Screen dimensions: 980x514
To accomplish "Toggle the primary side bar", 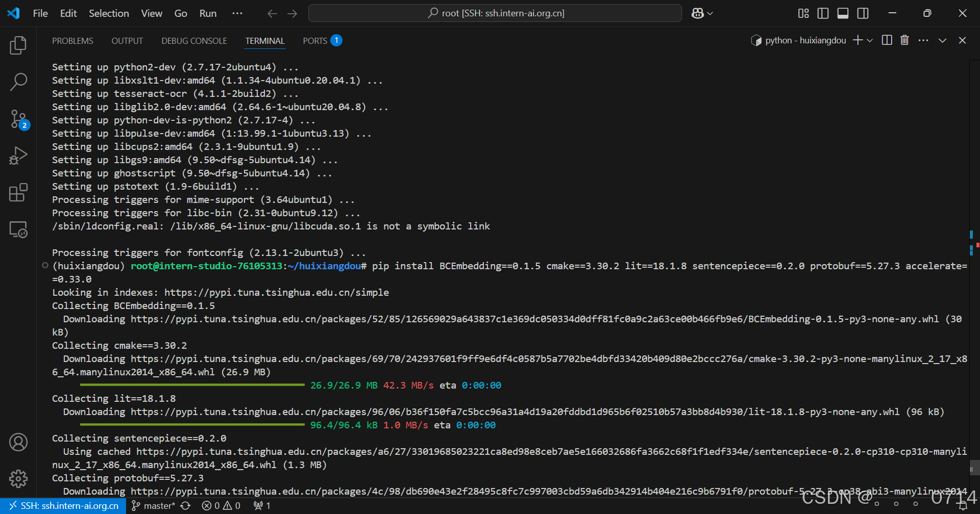I will coord(823,13).
